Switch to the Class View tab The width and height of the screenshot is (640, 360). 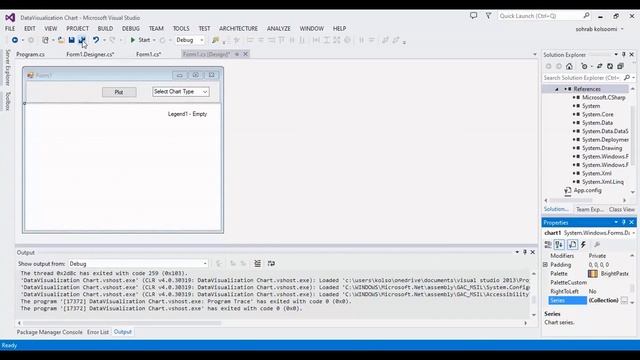[622, 209]
